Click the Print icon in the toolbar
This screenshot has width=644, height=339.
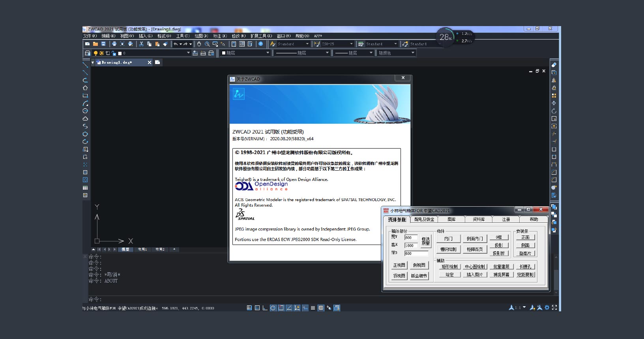[114, 44]
